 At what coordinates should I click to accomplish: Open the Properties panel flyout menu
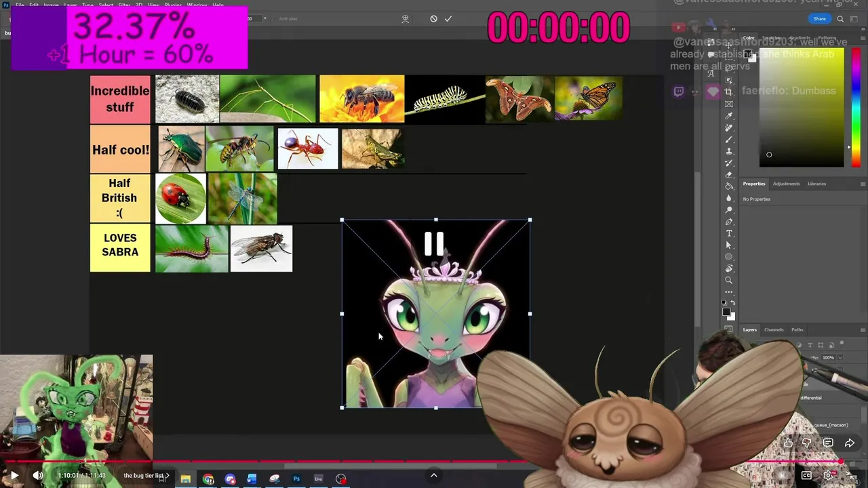(863, 184)
